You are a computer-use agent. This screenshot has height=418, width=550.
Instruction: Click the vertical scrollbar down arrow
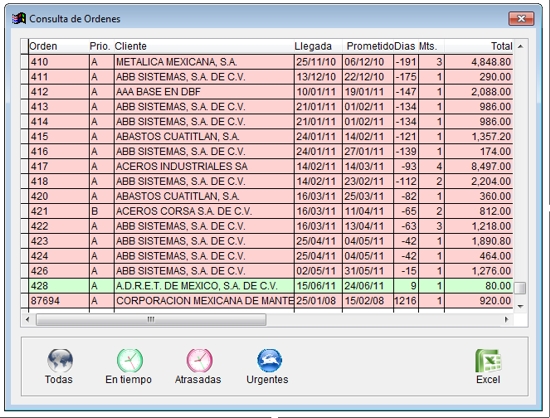point(521,306)
